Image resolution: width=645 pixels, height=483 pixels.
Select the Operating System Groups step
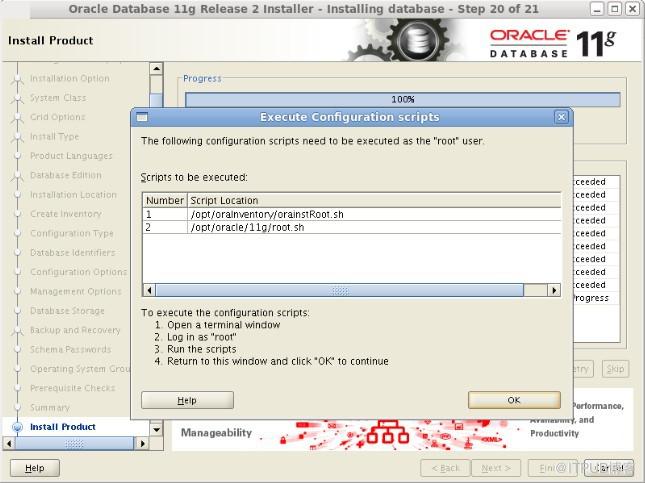(80, 368)
